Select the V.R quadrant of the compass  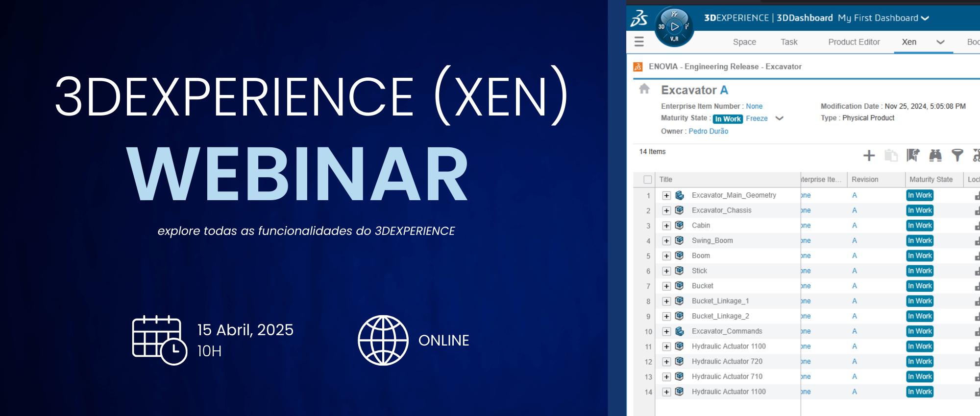coord(674,39)
